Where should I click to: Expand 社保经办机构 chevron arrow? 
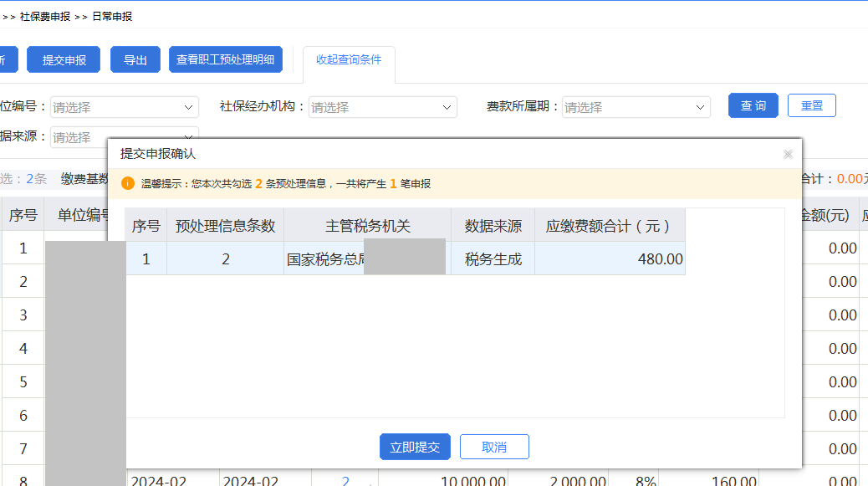tap(447, 107)
